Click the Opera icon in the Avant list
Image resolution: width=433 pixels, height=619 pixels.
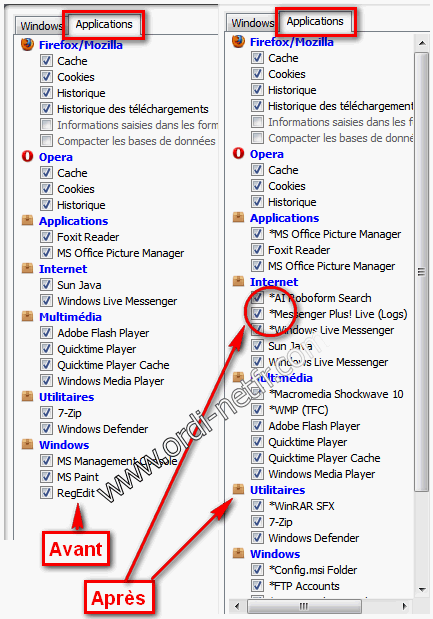point(27,156)
